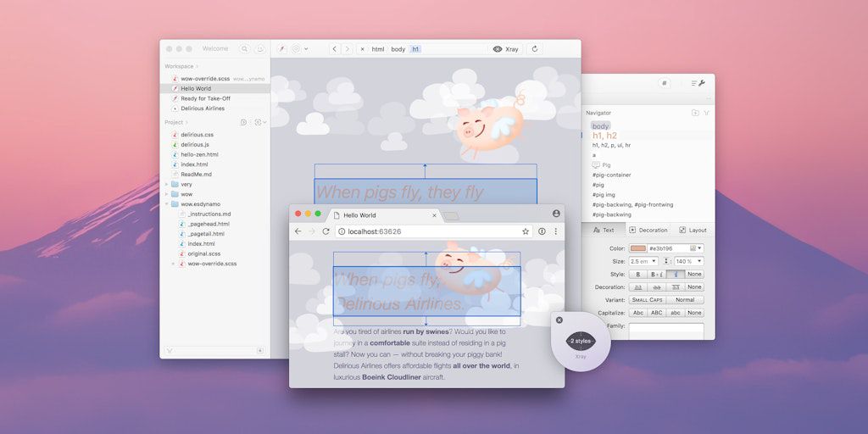Click the filter icon in Navigator header
The height and width of the screenshot is (434, 868).
point(706,113)
